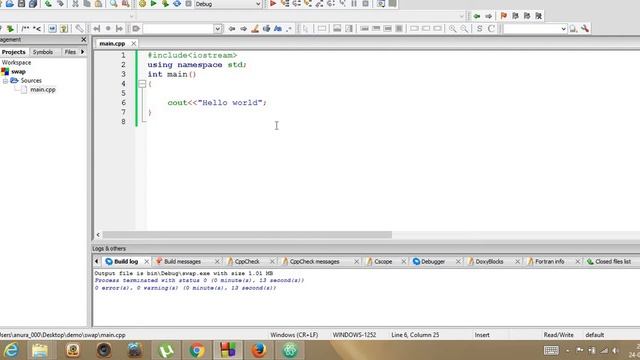Click the Paste clipboard icon
This screenshot has width=640, height=360.
[98, 4]
